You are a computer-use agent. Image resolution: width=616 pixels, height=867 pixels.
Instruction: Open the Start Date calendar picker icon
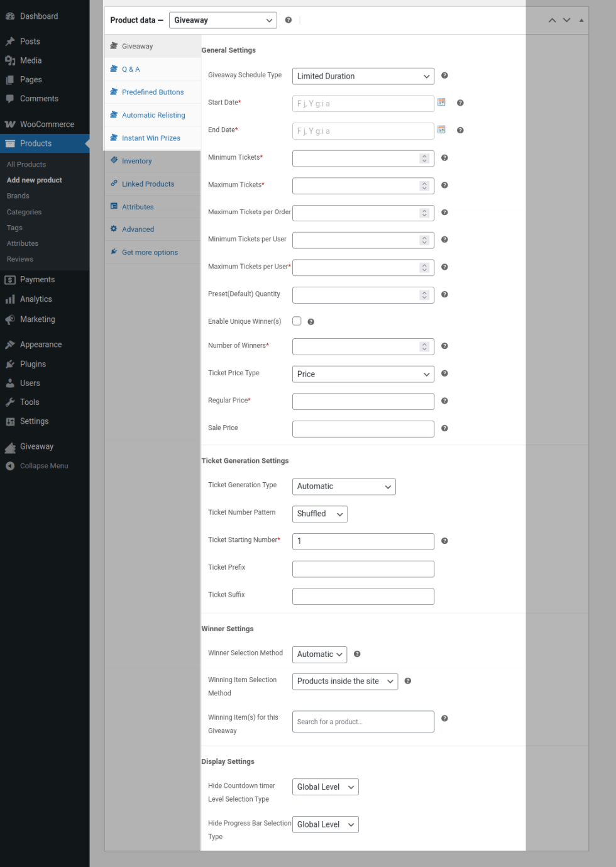(x=441, y=102)
